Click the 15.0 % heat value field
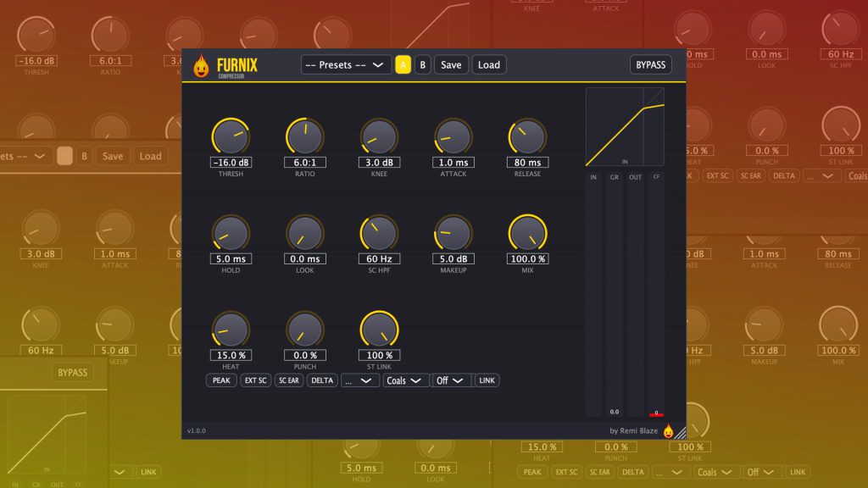This screenshot has height=488, width=868. [231, 355]
